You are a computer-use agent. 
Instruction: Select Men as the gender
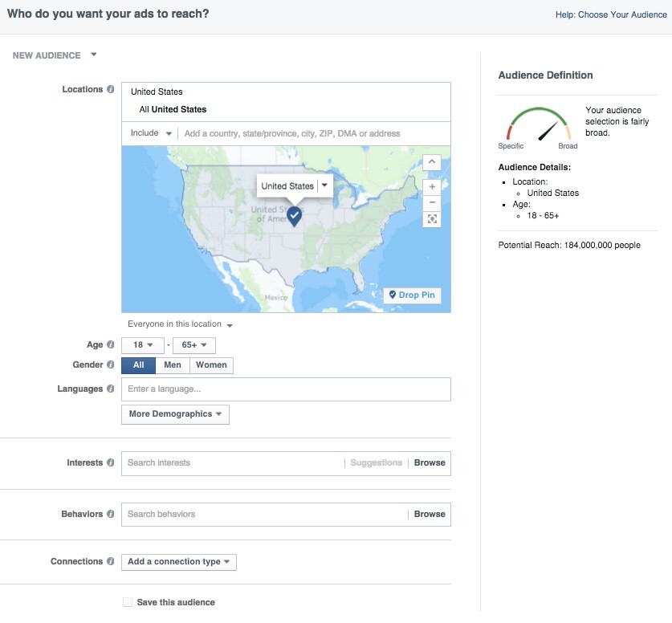(173, 365)
